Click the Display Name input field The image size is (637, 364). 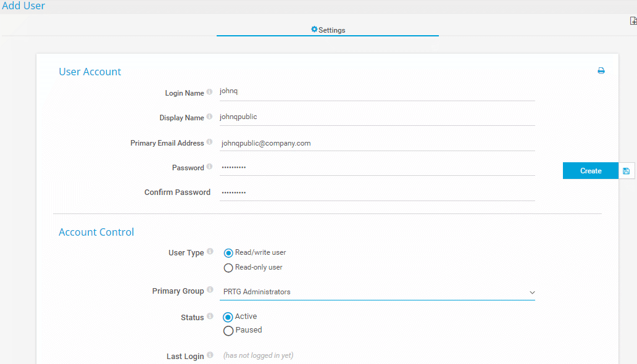click(x=377, y=117)
